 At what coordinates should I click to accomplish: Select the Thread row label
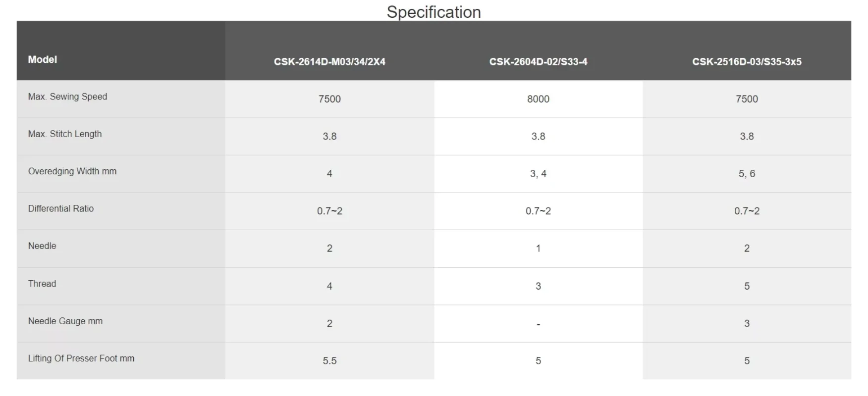(42, 284)
